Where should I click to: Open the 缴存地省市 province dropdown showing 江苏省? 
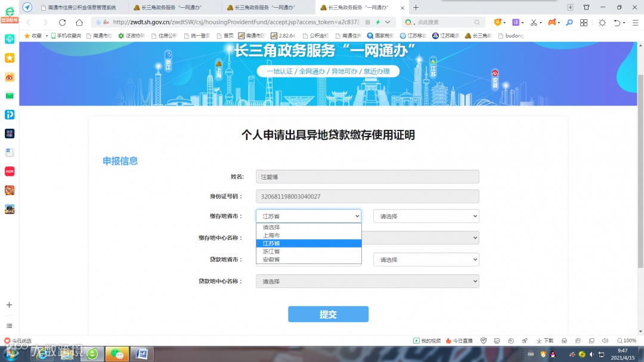308,216
